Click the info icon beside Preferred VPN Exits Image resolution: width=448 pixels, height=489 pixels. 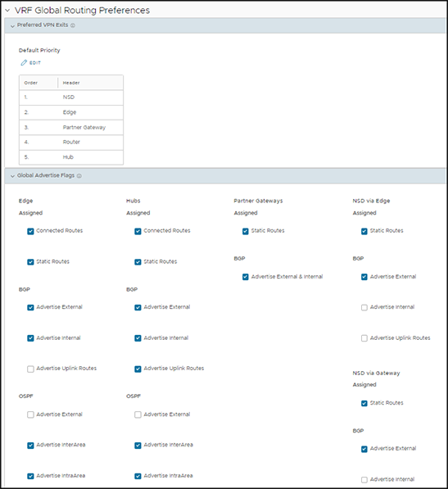(73, 25)
